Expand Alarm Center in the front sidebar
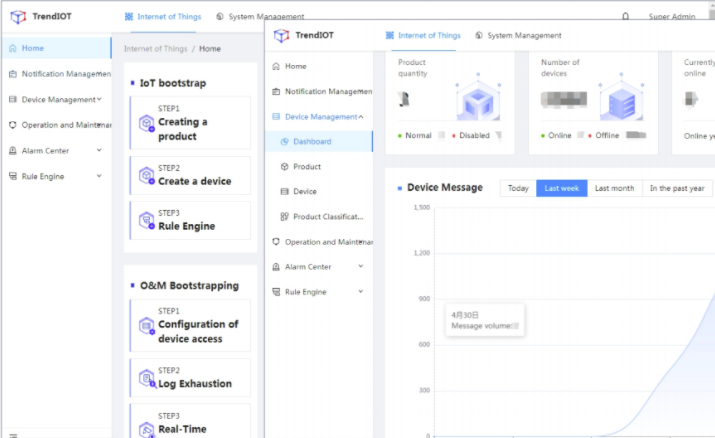Screen dimensions: 715x438 [x=360, y=267]
